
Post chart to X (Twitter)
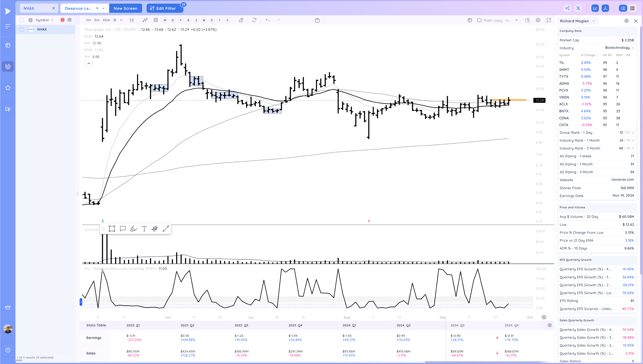pyautogui.click(x=578, y=8)
